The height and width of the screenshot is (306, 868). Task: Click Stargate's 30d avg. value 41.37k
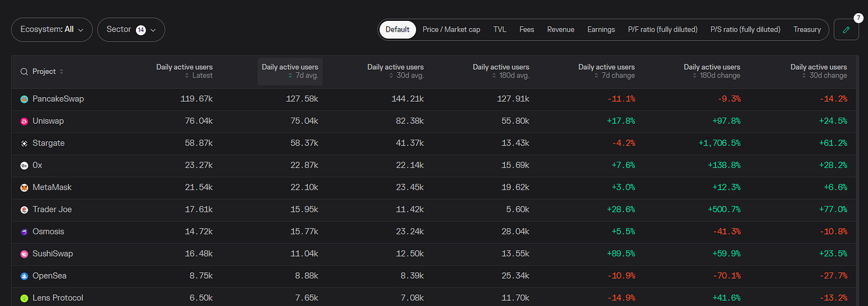click(409, 143)
